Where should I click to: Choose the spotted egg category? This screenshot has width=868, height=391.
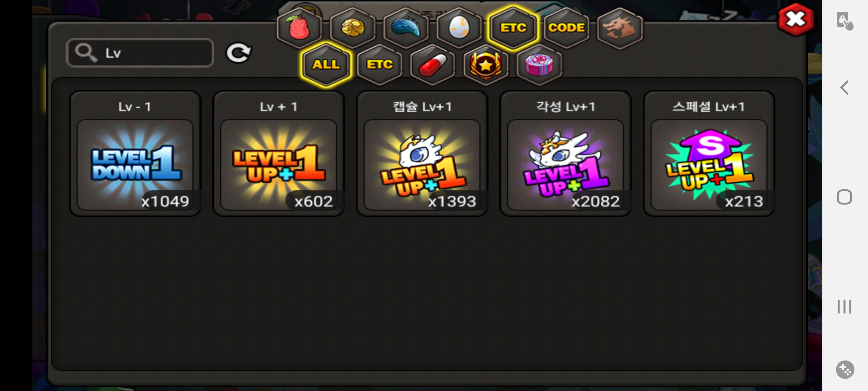[459, 28]
